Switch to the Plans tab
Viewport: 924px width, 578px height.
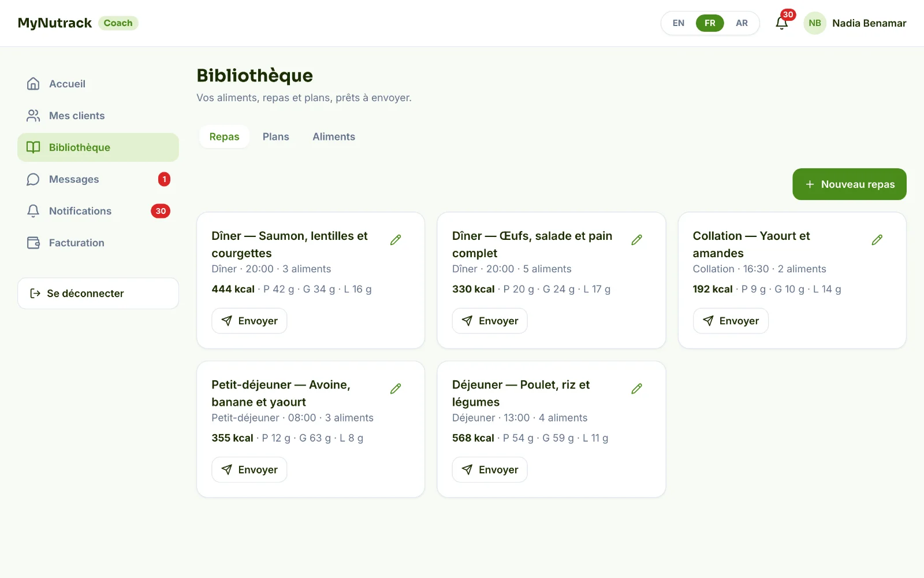pyautogui.click(x=275, y=137)
